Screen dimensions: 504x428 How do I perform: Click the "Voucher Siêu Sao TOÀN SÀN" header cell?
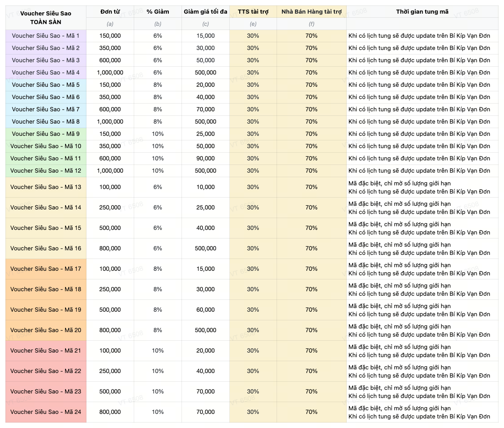[45, 18]
